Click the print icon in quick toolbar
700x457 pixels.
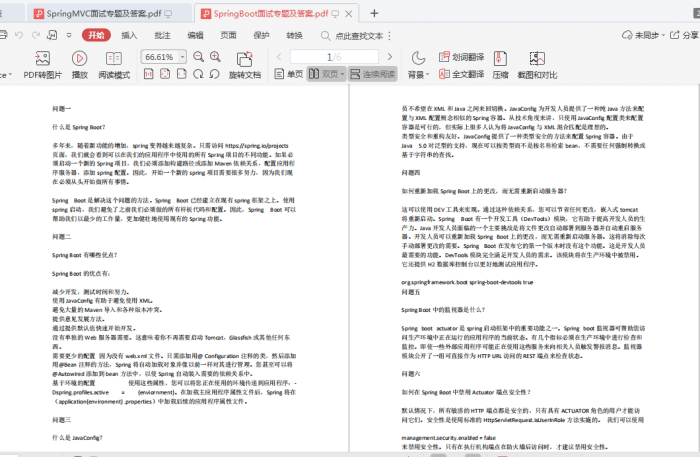[2, 35]
